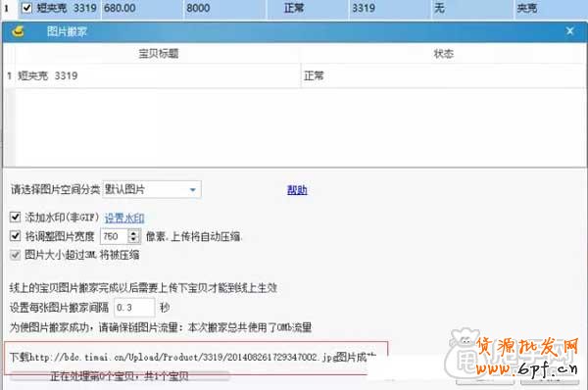Click the 状态 column header
Viewport: 588px width, 390px height.
[443, 54]
